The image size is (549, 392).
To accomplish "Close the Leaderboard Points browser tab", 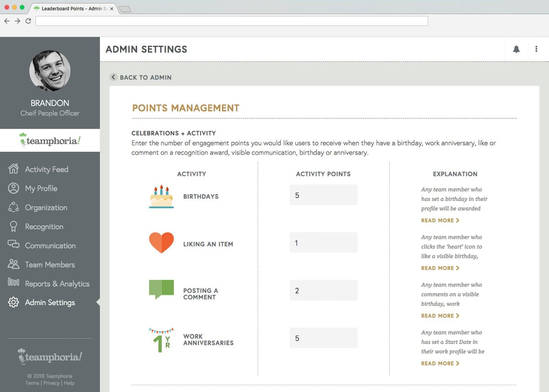I will tap(112, 9).
